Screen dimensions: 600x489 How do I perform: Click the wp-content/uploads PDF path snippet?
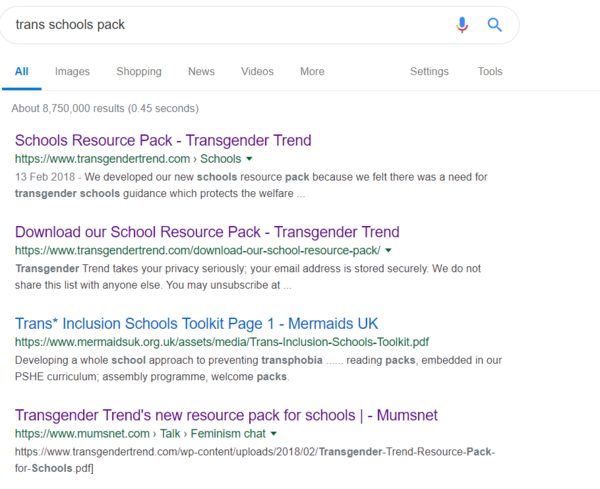[x=255, y=460]
